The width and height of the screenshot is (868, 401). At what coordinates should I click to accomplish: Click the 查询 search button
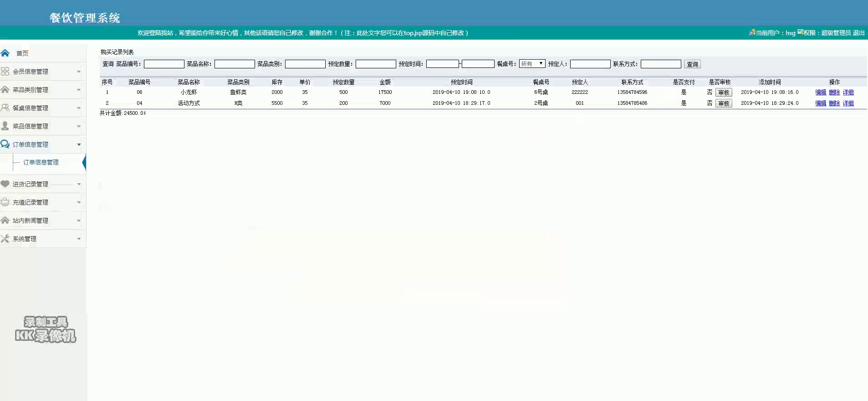692,64
